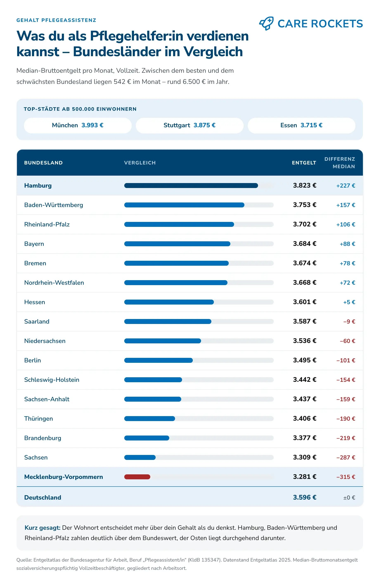This screenshot has height=588, width=379.
Task: Click the Schleswig-Holstein row name
Action: pos(52,380)
